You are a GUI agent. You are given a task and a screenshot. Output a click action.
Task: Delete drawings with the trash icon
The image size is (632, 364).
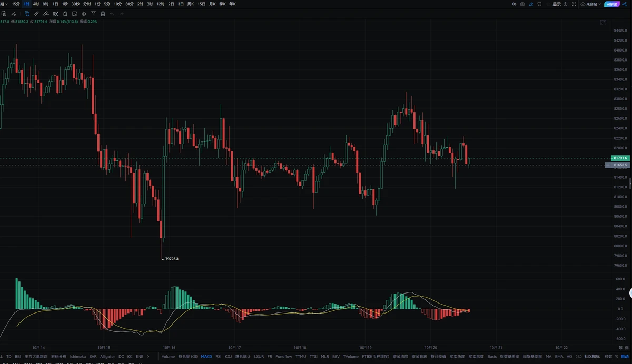103,13
